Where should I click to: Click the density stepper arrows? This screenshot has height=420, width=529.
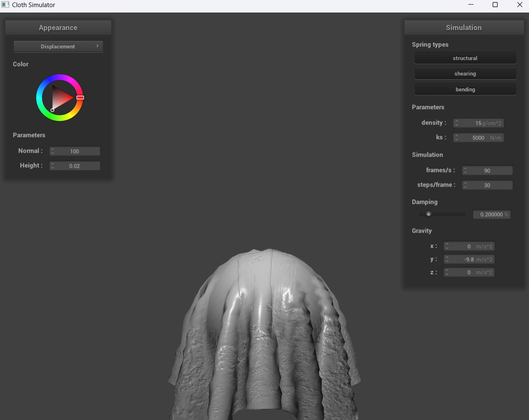click(x=457, y=123)
